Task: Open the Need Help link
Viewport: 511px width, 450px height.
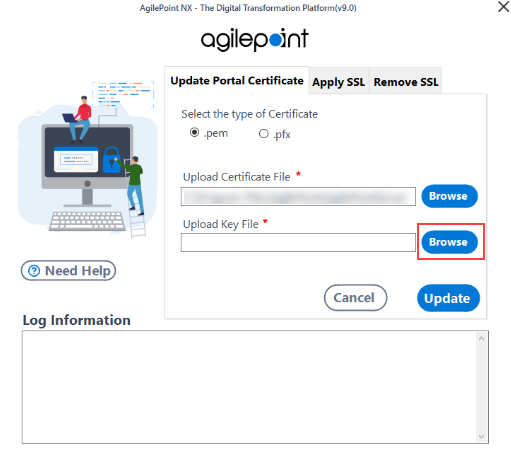Action: coord(68,271)
